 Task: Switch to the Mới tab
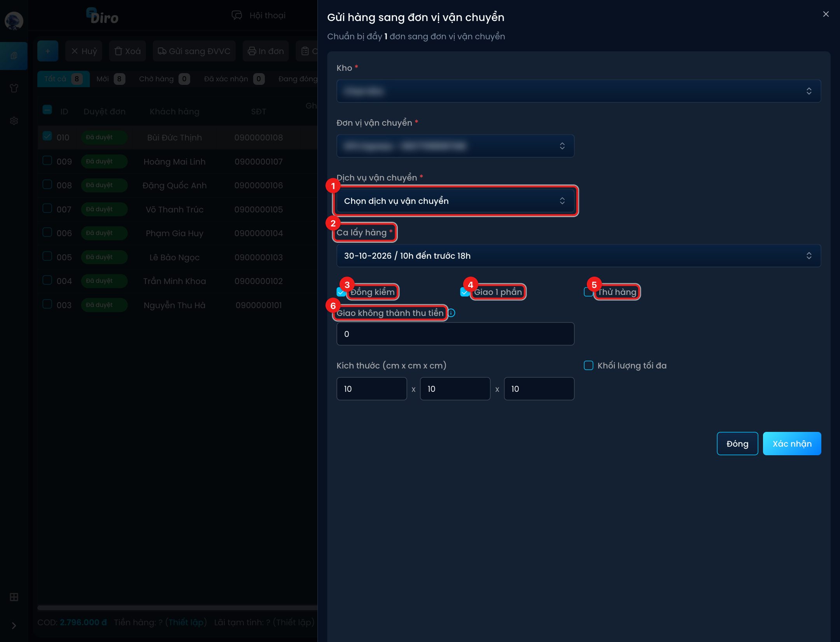(x=111, y=79)
